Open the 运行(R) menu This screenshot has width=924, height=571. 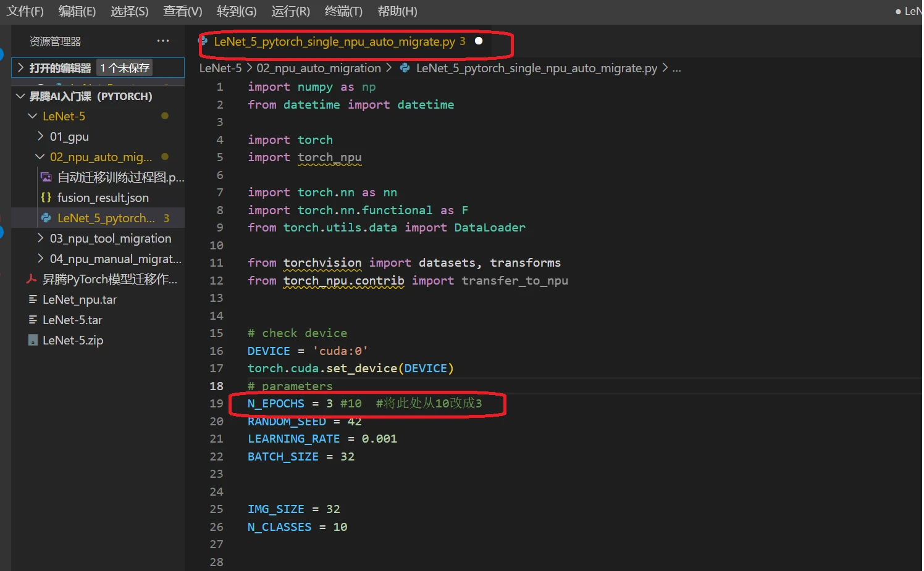[291, 11]
